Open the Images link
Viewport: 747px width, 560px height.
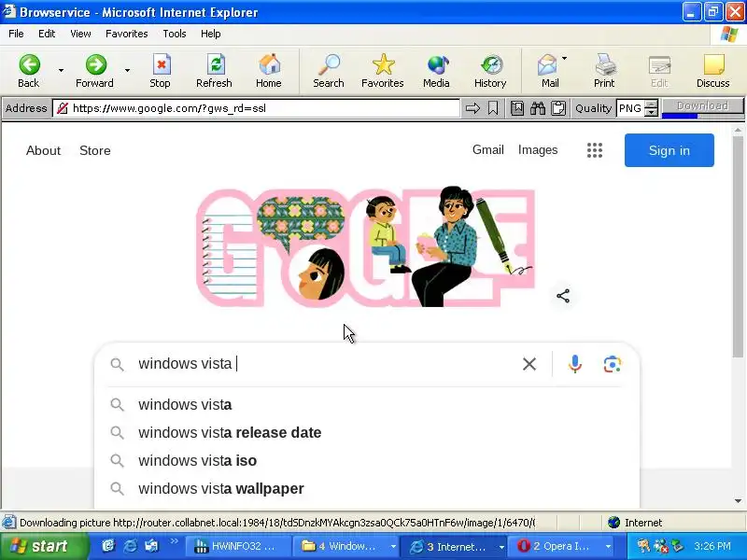point(538,150)
